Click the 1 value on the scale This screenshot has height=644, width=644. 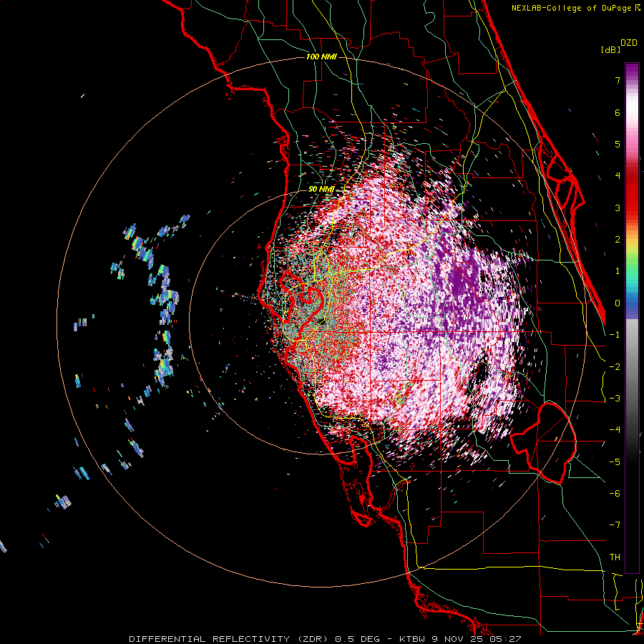pos(618,271)
